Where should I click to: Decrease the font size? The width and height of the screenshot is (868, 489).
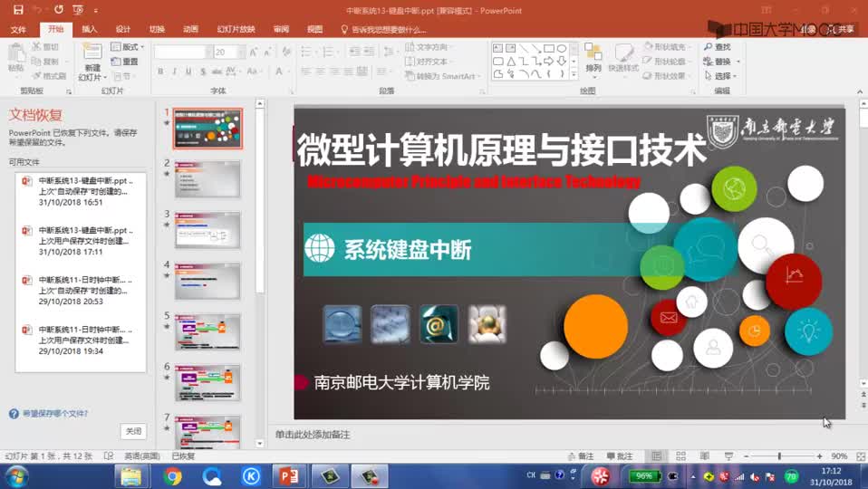[267, 52]
